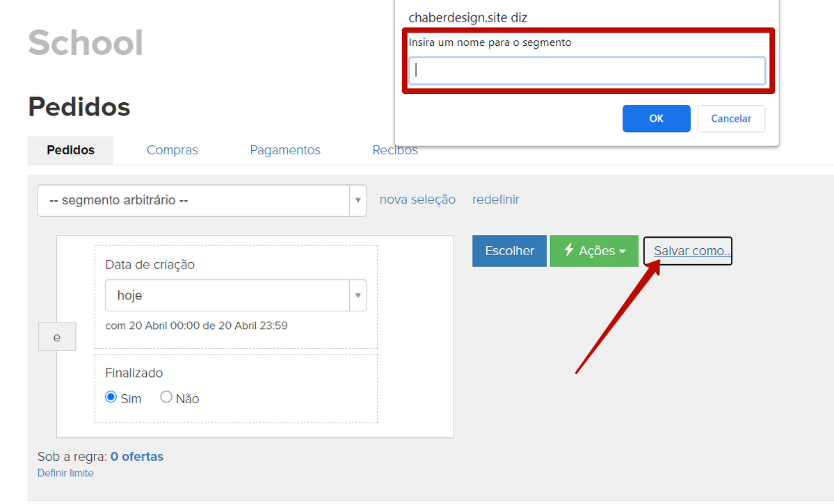
Task: Click the School site title
Action: click(86, 43)
